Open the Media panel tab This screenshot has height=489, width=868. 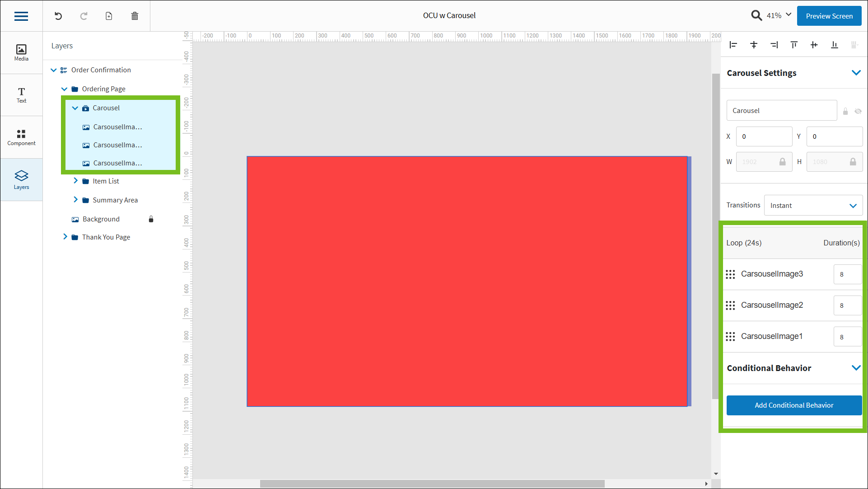tap(21, 52)
